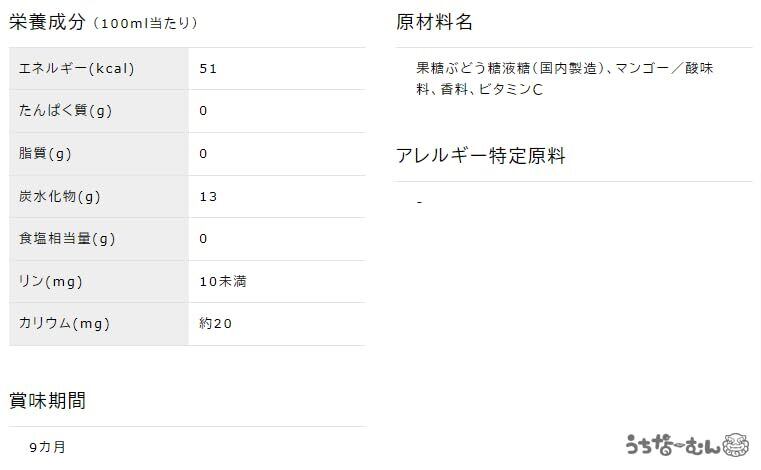
Task: Select the 9カ月 shelf life text
Action: (48, 446)
